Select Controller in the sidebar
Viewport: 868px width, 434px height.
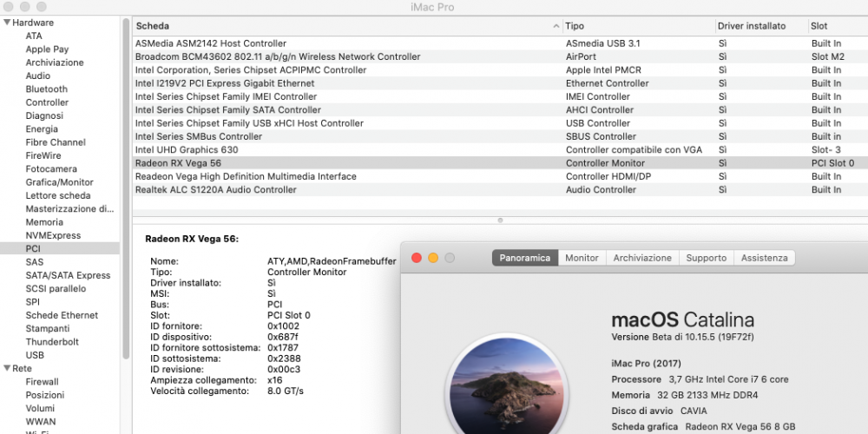(x=47, y=102)
